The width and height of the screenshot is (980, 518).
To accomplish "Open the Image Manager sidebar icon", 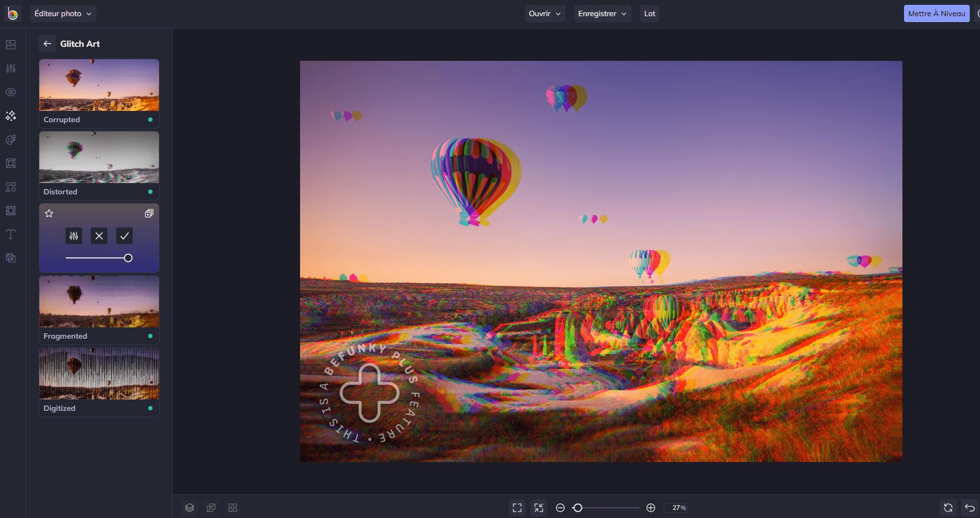I will pyautogui.click(x=11, y=45).
